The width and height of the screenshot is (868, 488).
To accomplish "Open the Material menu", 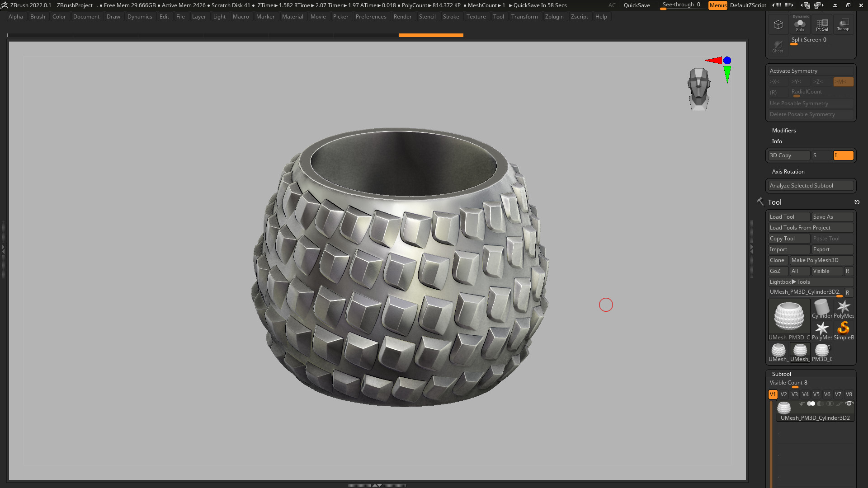I will (292, 17).
